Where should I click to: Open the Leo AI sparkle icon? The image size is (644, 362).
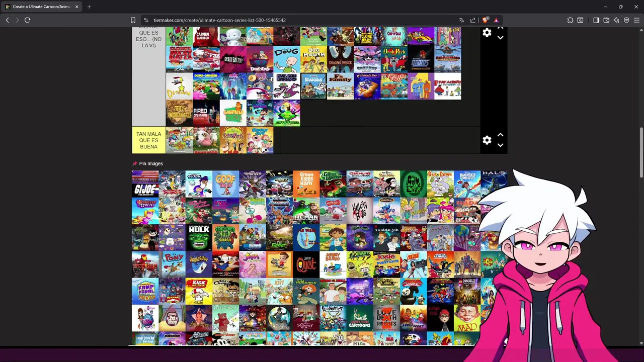pos(616,20)
